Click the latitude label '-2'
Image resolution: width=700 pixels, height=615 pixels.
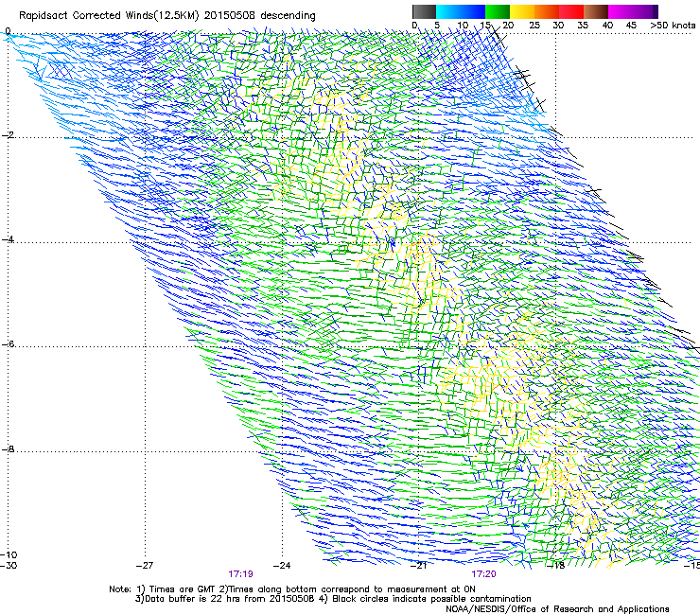pyautogui.click(x=8, y=135)
